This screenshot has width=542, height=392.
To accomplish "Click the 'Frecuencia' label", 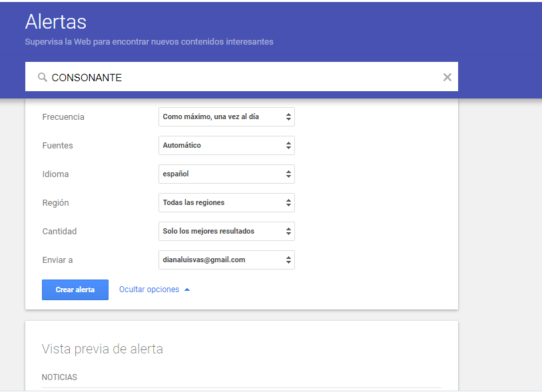I will pos(63,116).
